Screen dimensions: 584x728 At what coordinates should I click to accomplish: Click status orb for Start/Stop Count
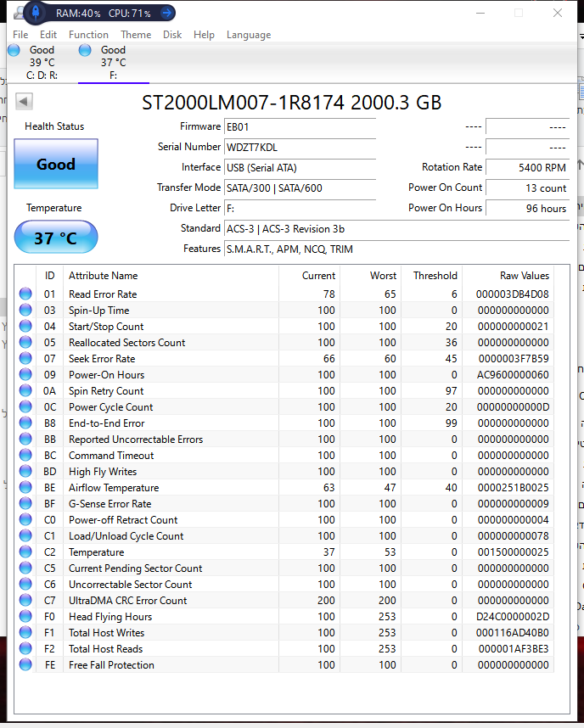(x=25, y=326)
